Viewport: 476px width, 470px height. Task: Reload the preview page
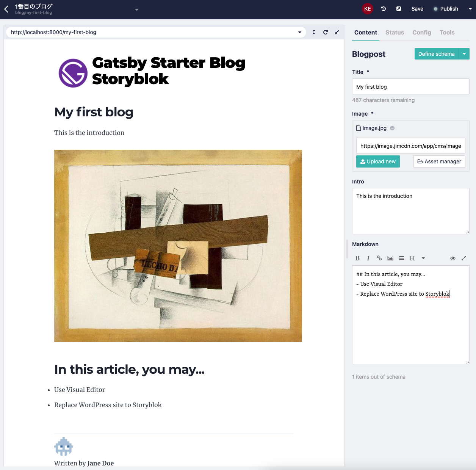[325, 32]
